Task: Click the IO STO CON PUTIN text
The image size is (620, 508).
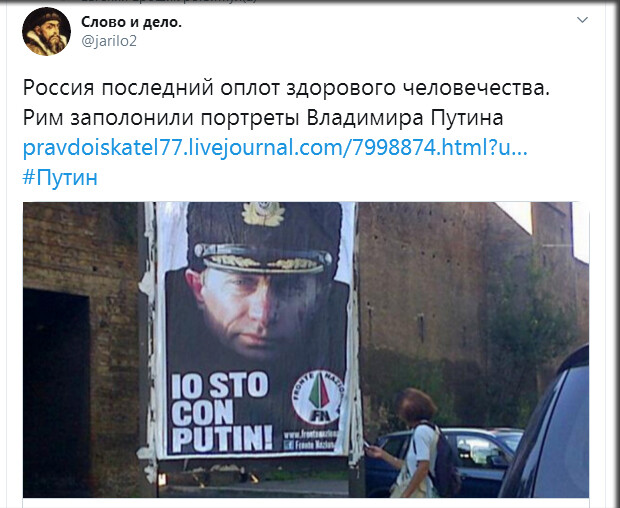Action: [x=222, y=412]
